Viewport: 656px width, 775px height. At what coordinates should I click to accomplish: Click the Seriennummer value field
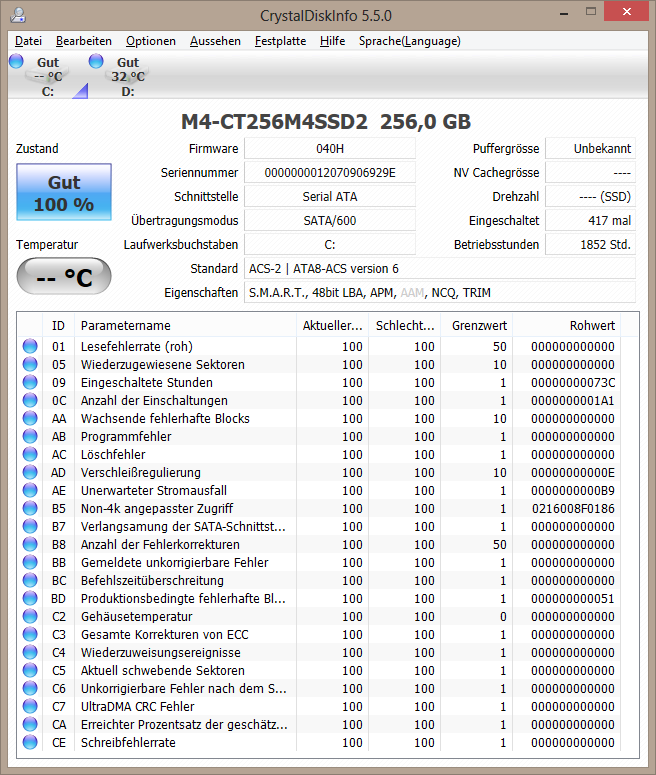click(x=330, y=172)
